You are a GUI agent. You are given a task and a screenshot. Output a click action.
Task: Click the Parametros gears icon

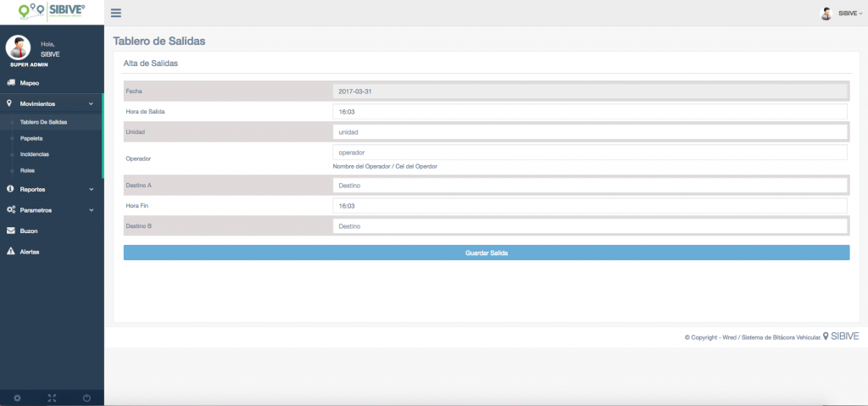[10, 210]
